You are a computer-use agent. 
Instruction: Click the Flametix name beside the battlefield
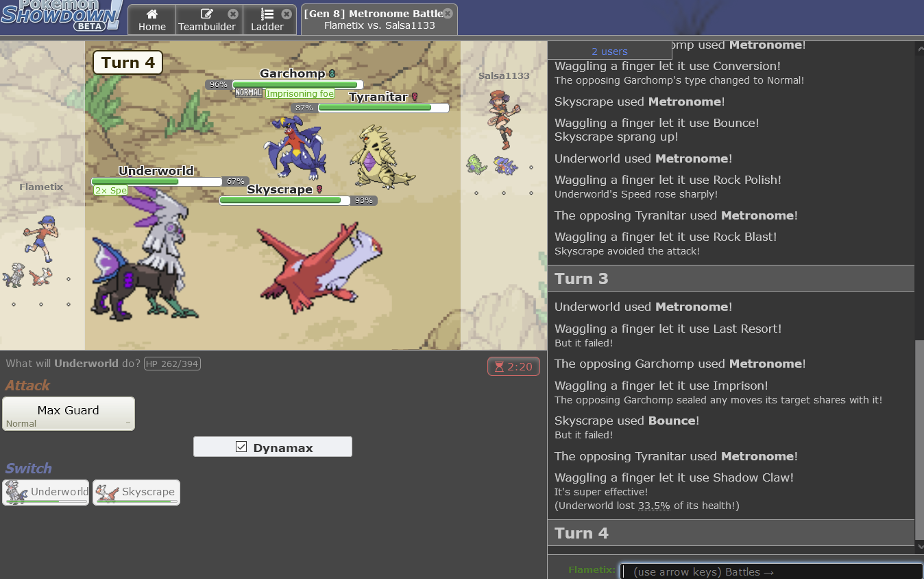point(41,187)
